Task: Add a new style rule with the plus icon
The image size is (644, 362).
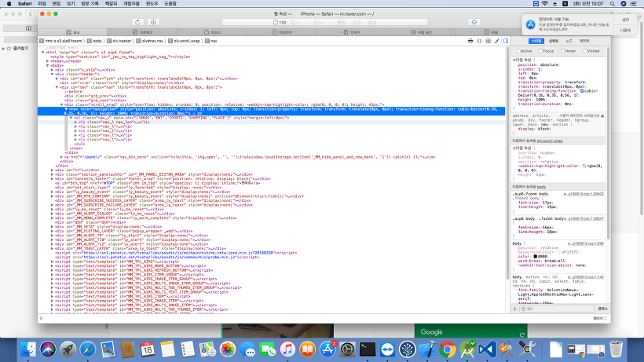Action: coord(515,309)
